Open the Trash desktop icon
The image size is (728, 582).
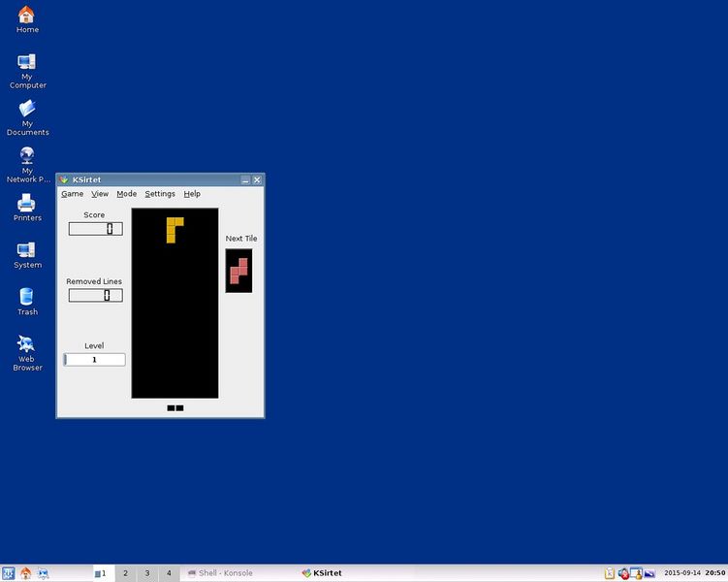tap(27, 302)
